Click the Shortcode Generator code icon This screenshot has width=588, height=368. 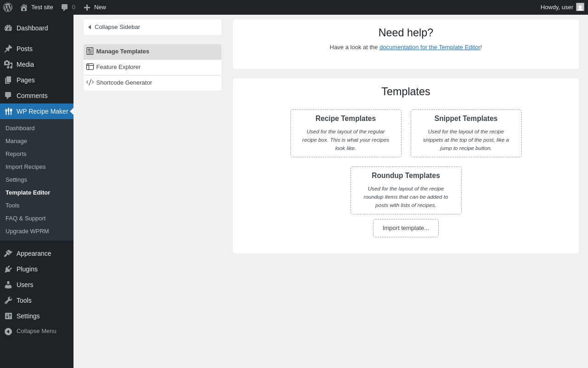tap(90, 83)
